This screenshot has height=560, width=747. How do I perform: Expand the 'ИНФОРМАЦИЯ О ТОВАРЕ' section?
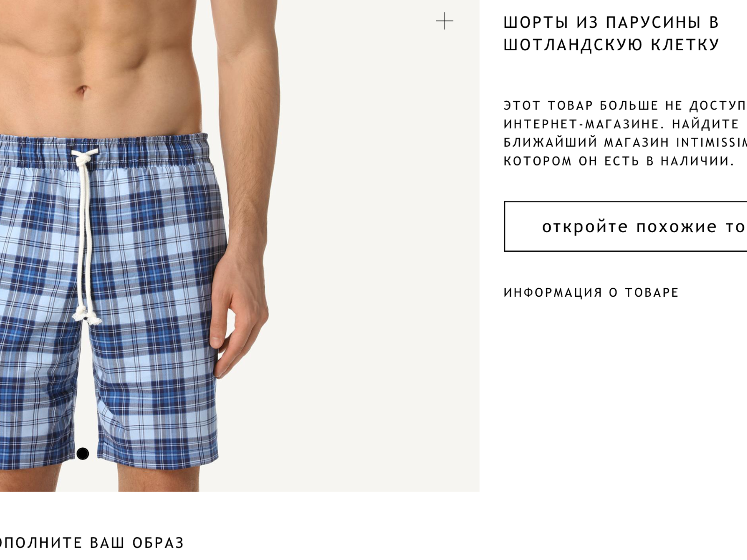[x=591, y=292]
